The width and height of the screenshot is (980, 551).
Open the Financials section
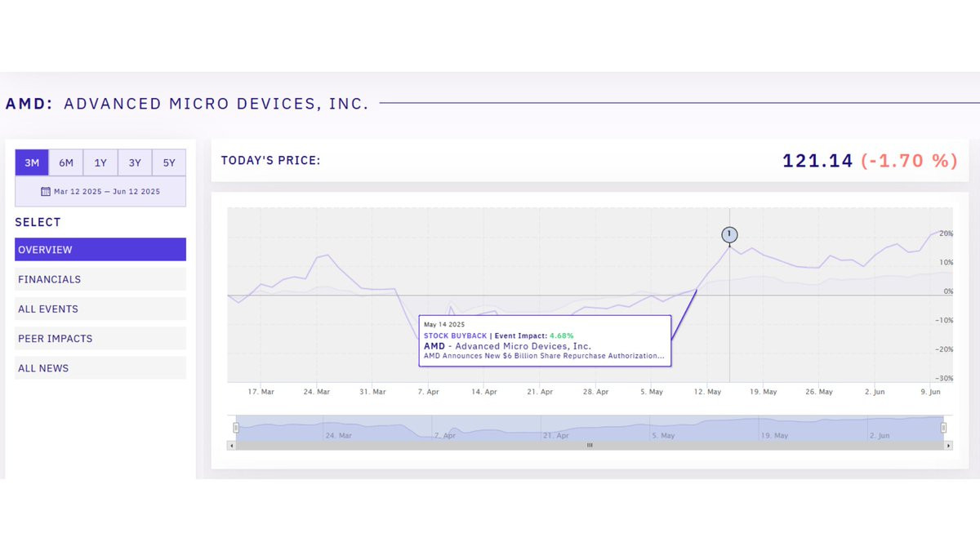tap(100, 279)
